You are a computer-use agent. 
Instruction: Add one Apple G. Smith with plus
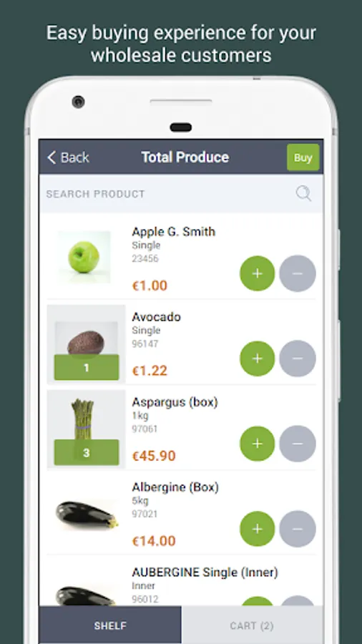(258, 273)
